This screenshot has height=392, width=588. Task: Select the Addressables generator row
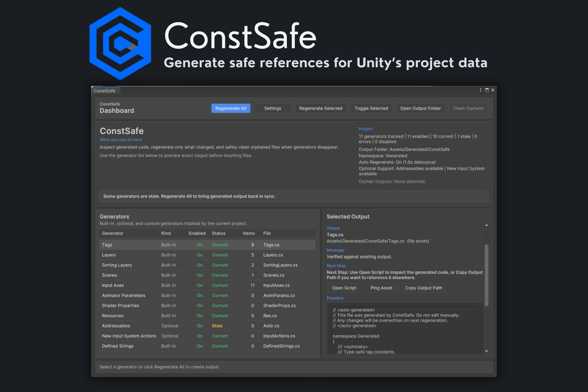click(x=207, y=326)
